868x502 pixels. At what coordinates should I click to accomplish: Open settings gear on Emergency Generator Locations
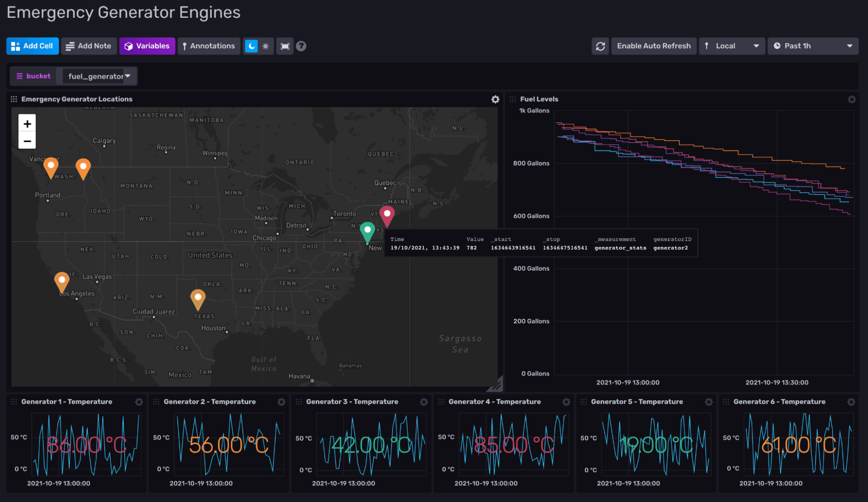(495, 99)
